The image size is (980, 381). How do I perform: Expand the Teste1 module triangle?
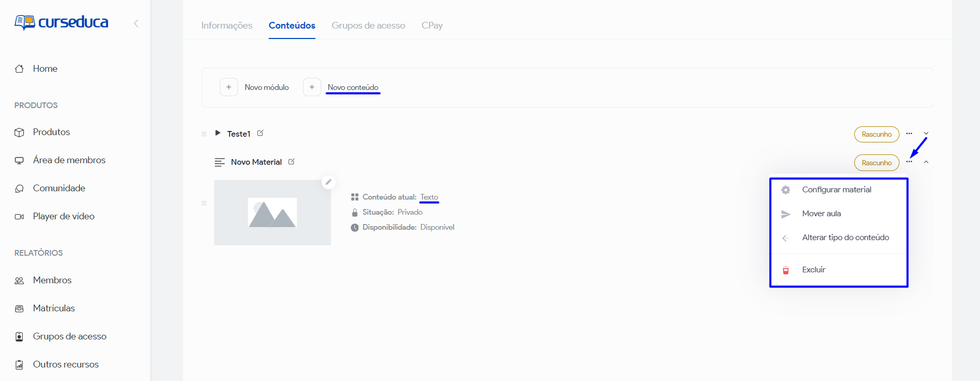(x=218, y=133)
